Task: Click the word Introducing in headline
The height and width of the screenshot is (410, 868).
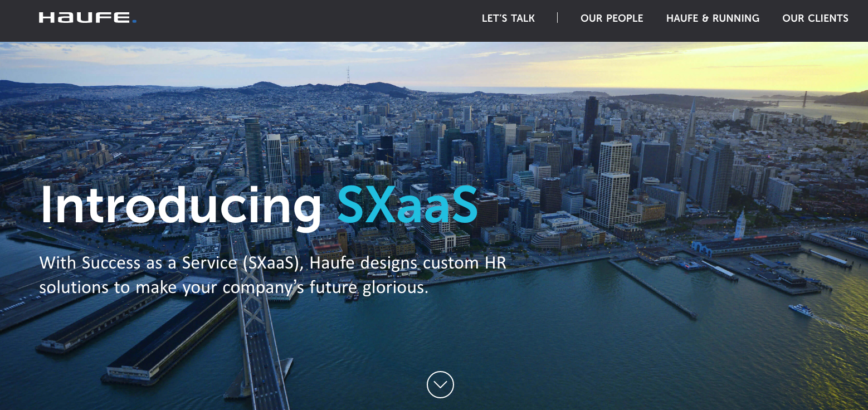Action: [181, 207]
